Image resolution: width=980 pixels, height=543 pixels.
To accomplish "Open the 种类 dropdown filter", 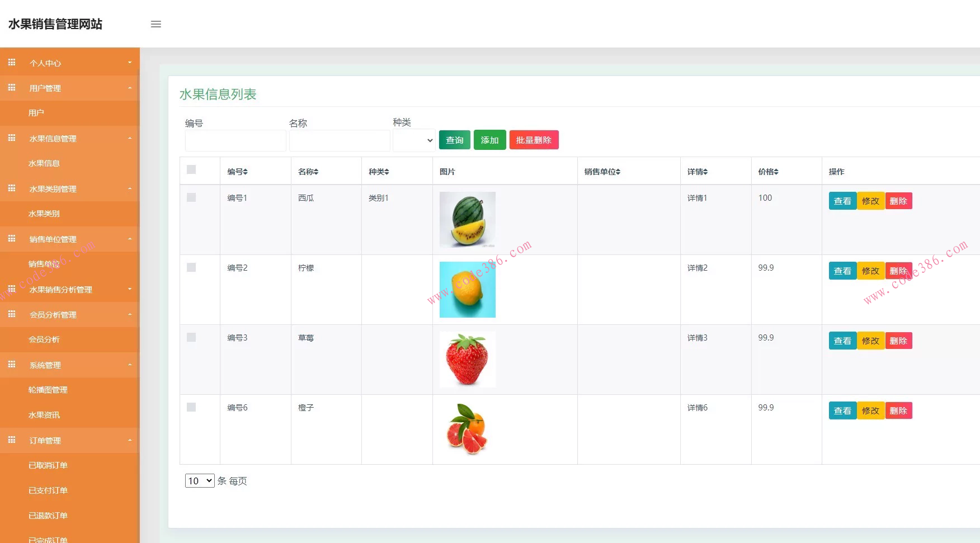I will pyautogui.click(x=414, y=140).
